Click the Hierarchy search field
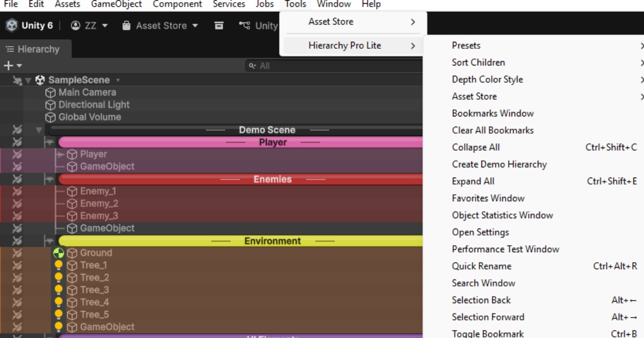This screenshot has width=644, height=338. pyautogui.click(x=335, y=66)
